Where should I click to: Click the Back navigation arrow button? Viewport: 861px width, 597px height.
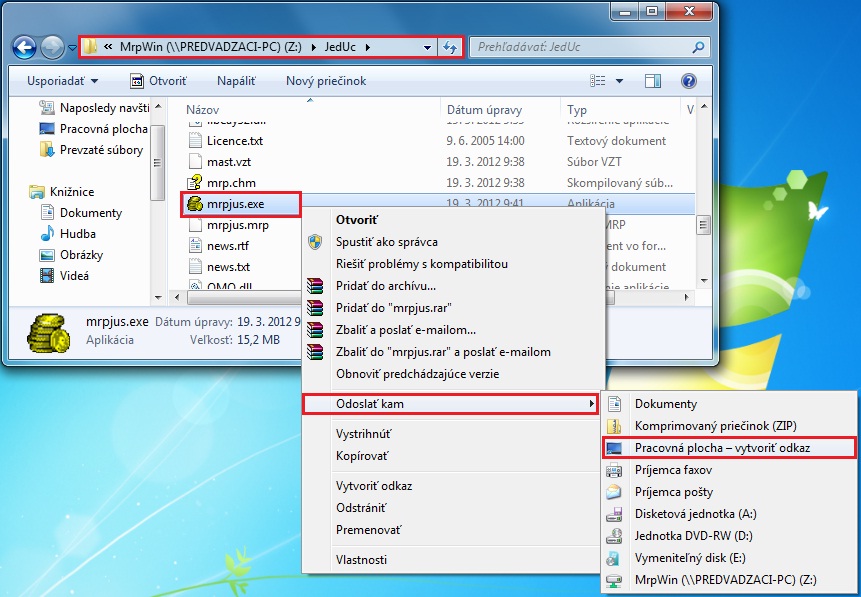24,48
